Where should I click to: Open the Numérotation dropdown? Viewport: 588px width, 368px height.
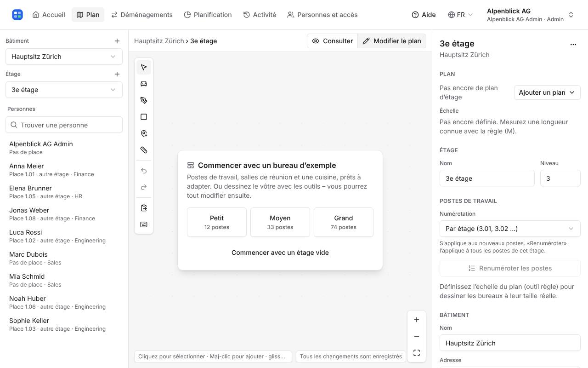(x=510, y=229)
